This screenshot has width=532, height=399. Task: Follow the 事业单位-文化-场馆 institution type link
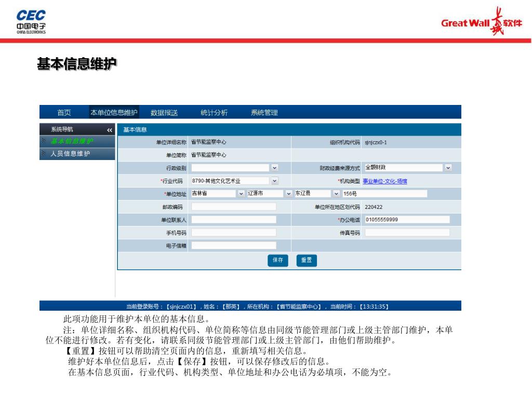[x=385, y=181]
